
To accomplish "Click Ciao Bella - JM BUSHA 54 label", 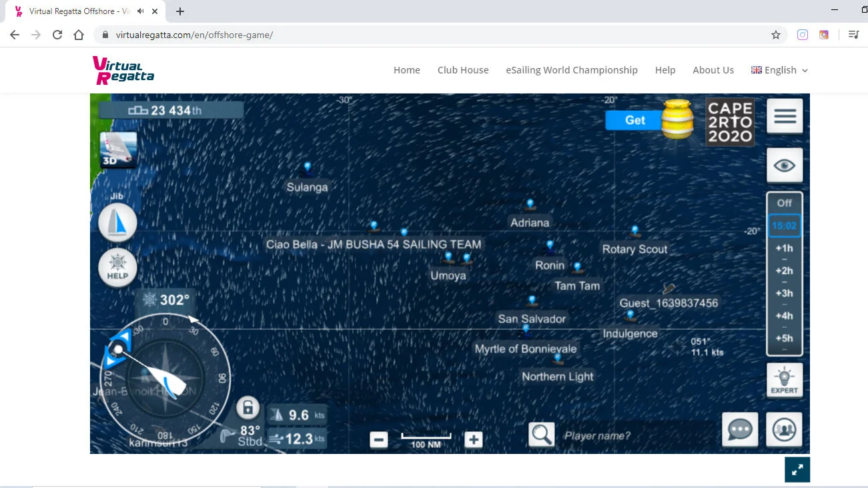I will (x=374, y=244).
